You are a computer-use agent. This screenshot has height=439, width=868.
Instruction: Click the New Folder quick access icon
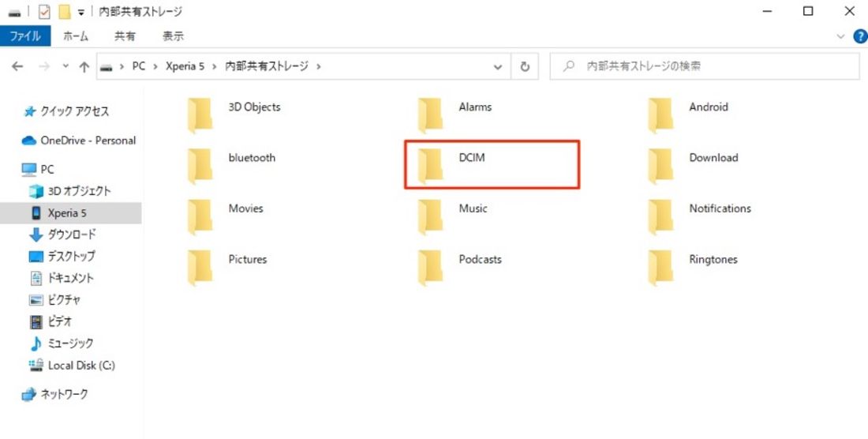point(65,12)
